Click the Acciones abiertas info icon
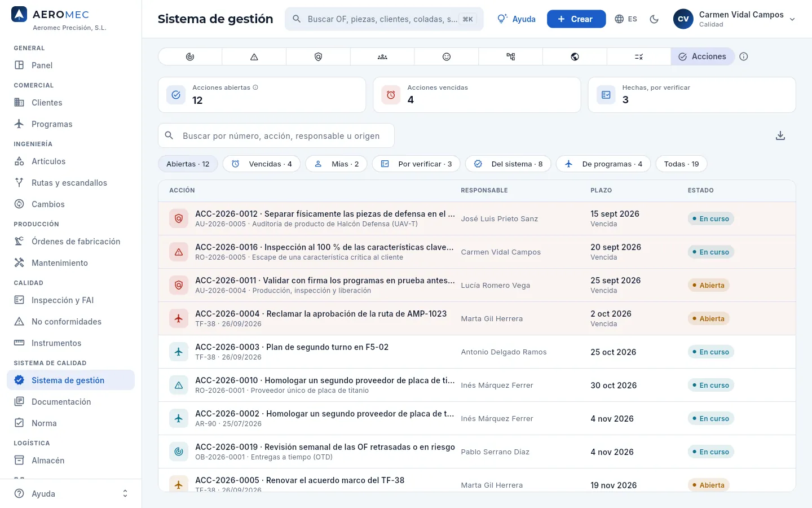Viewport: 812px width, 508px height. 255,87
